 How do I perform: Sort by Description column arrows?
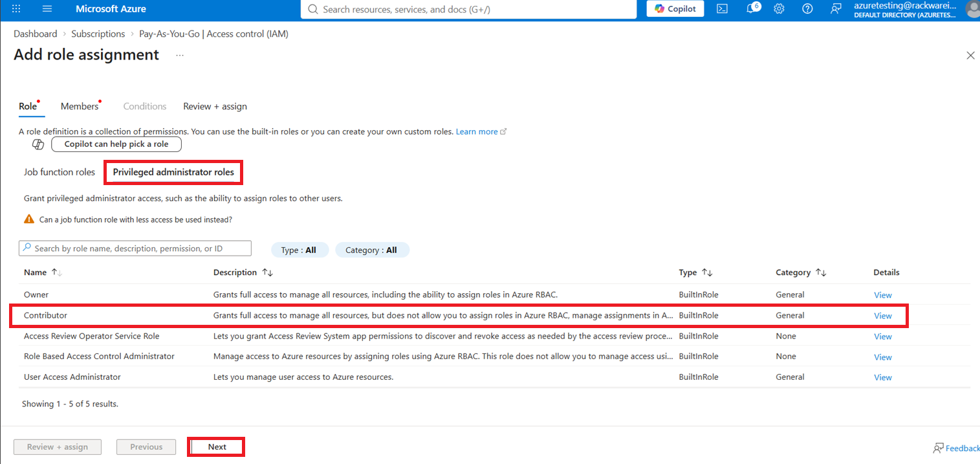[268, 272]
